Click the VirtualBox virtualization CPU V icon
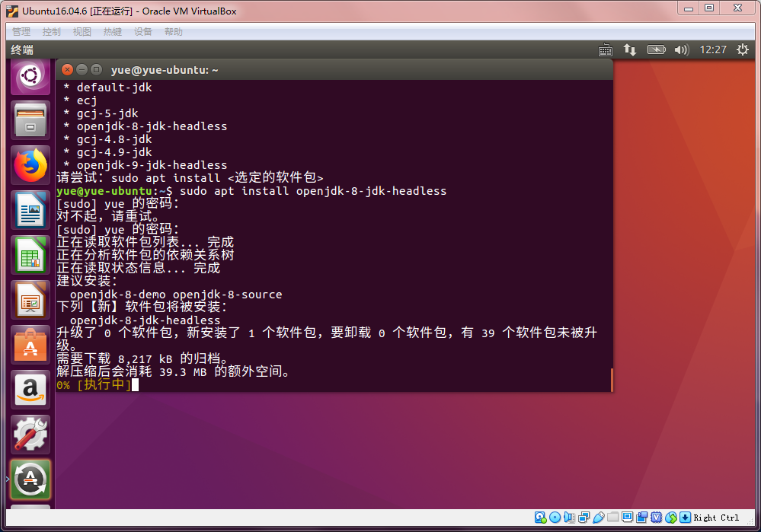761x532 pixels. (x=656, y=518)
